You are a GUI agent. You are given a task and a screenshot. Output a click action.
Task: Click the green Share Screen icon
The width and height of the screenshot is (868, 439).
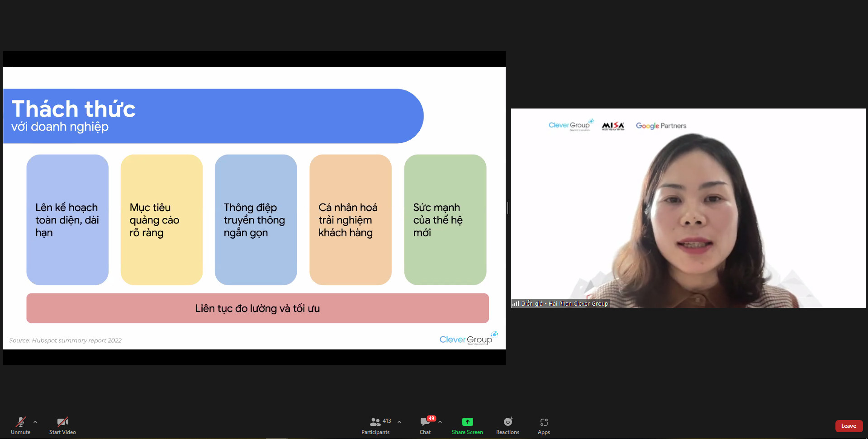[467, 422]
